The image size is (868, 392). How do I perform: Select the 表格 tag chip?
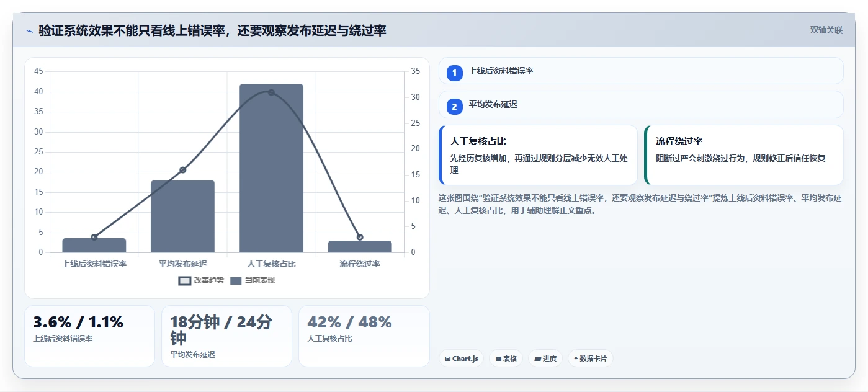point(506,359)
